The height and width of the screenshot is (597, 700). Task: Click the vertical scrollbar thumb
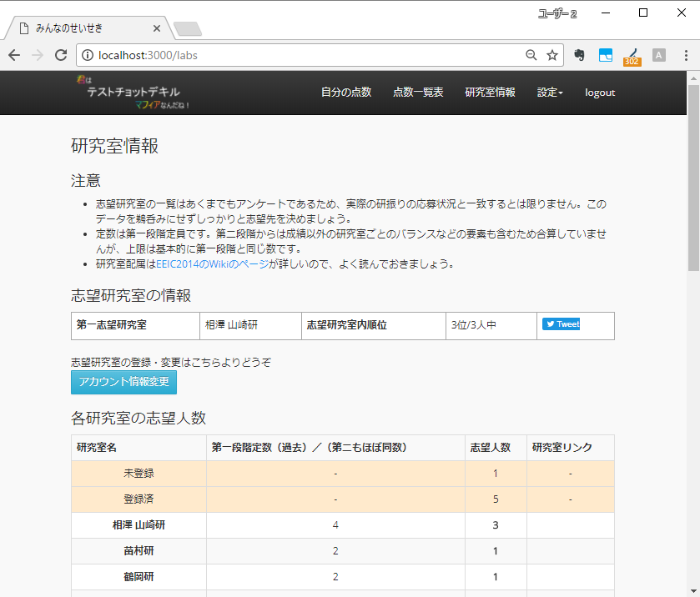point(693,178)
